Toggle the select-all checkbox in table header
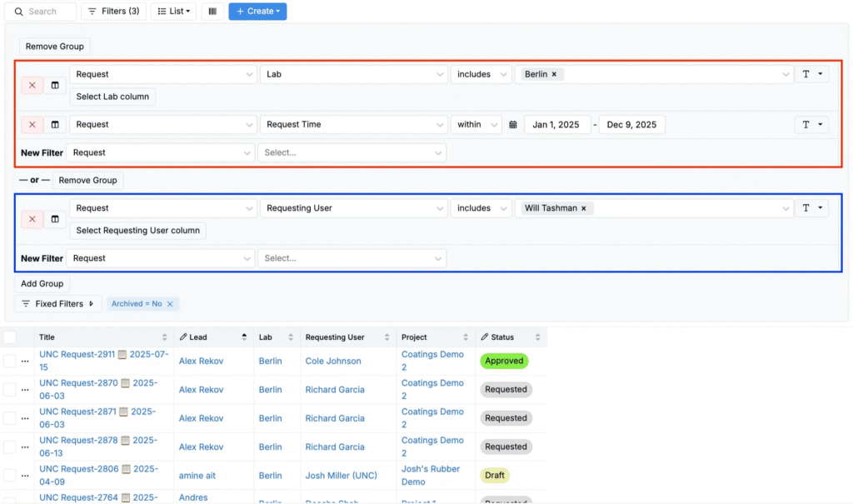This screenshot has height=504, width=853. [x=9, y=337]
